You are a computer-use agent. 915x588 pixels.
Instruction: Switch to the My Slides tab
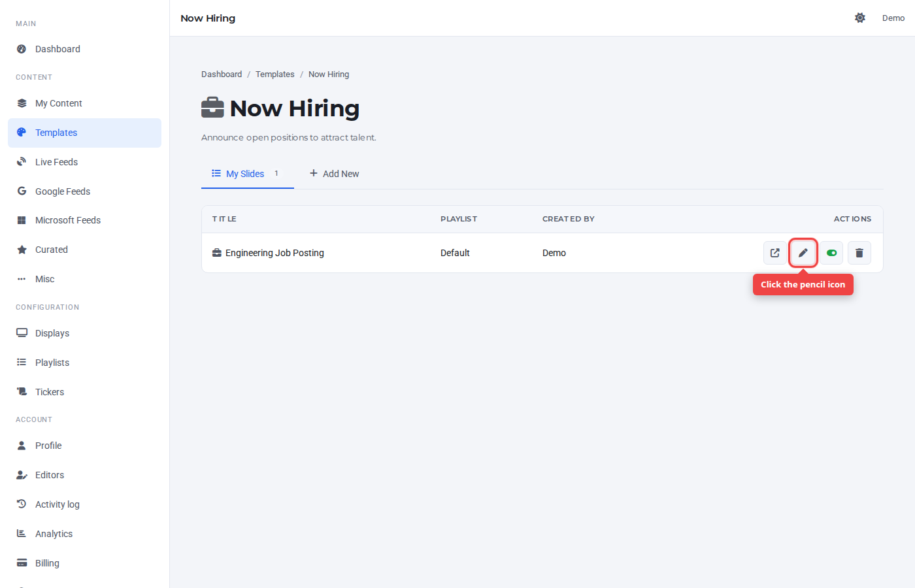[248, 174]
